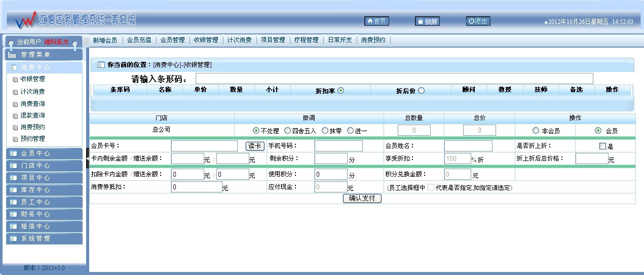Open the 日常开支 tab
Screen dimensions: 644x275
339,40
